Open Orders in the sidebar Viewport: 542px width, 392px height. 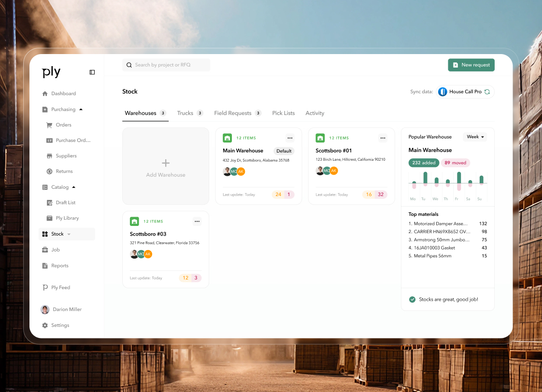(64, 125)
